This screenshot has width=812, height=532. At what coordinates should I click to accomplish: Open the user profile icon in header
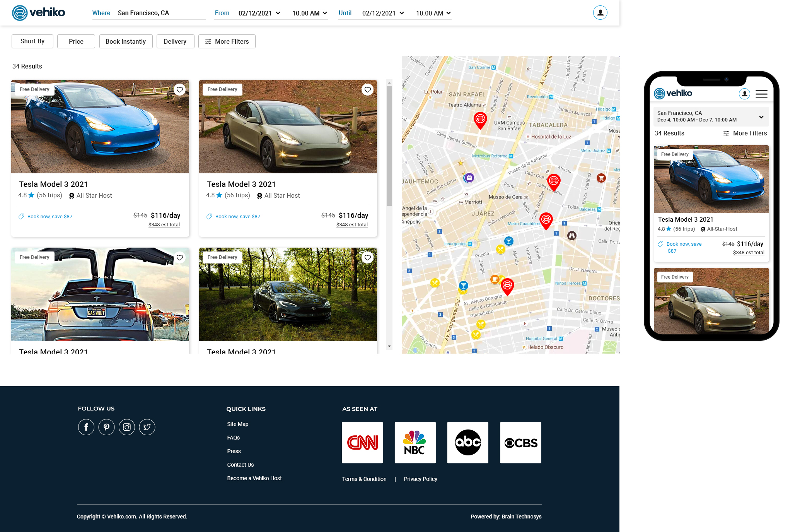point(600,13)
